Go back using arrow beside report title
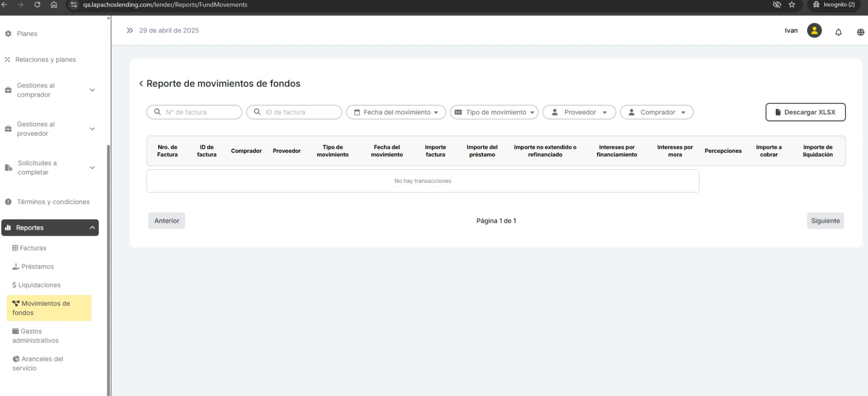868x396 pixels. (141, 84)
